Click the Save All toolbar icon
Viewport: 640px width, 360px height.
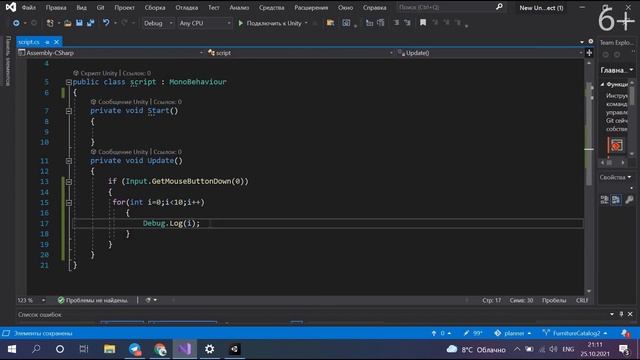point(90,23)
